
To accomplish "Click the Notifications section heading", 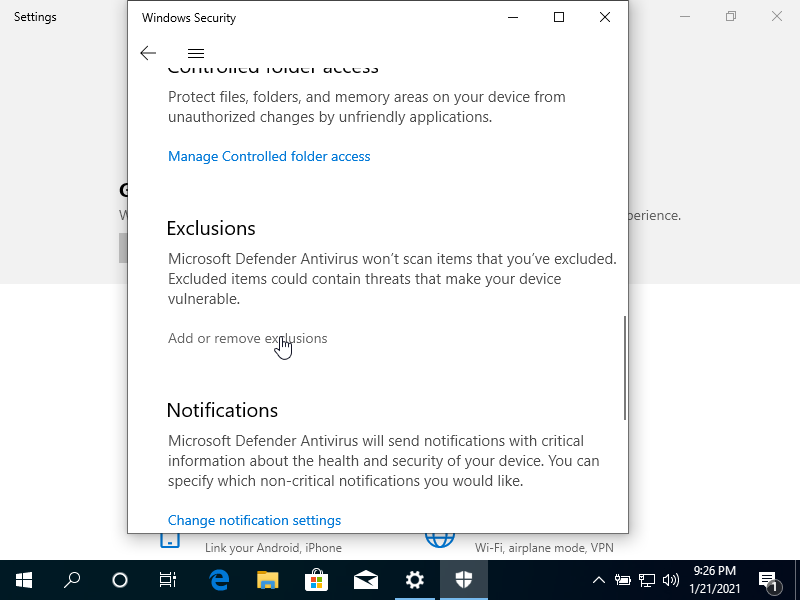I will [222, 410].
